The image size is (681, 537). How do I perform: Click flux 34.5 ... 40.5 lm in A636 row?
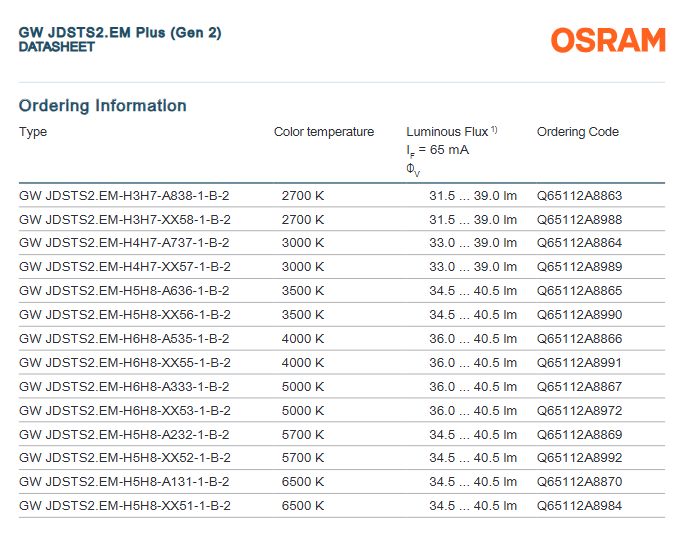tap(473, 290)
